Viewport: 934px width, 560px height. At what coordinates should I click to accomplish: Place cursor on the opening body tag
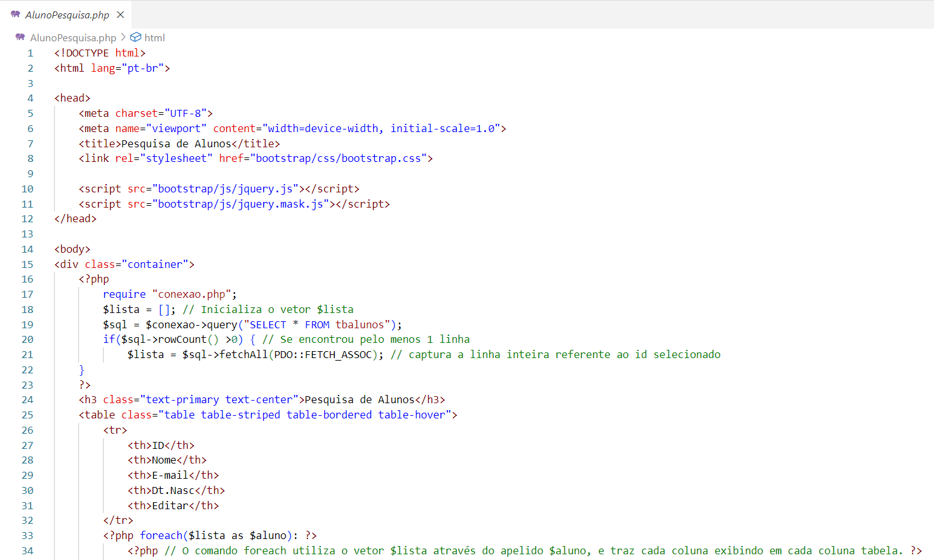[x=72, y=250]
